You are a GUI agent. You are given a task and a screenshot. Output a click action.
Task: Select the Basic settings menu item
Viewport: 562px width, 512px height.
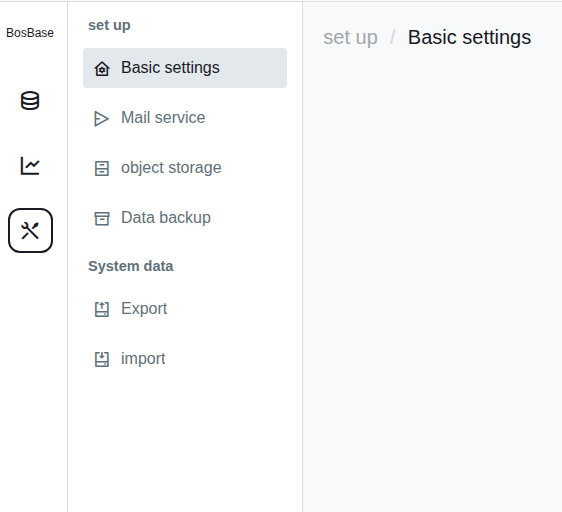pyautogui.click(x=185, y=68)
